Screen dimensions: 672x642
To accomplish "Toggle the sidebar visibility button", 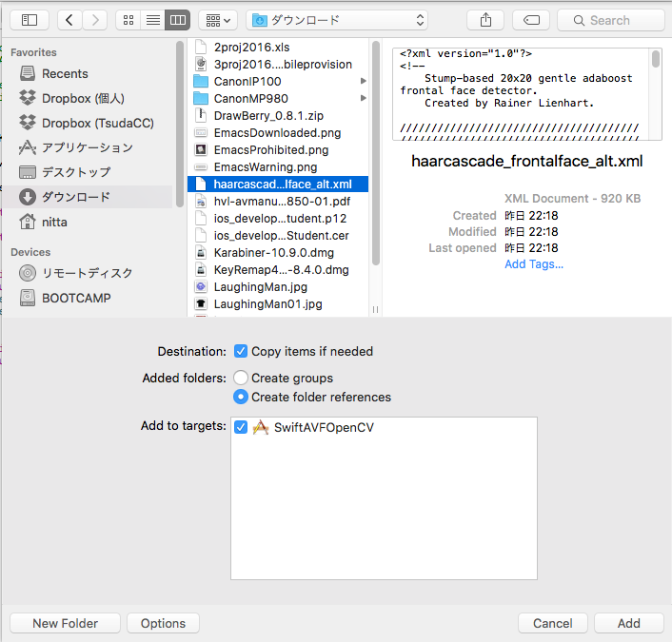I will point(30,19).
